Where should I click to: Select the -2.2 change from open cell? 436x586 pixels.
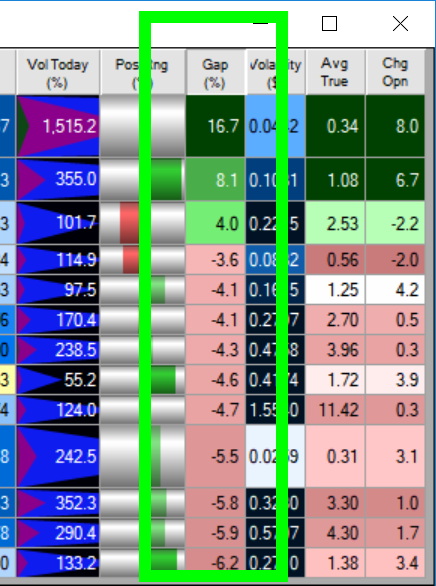pyautogui.click(x=395, y=223)
